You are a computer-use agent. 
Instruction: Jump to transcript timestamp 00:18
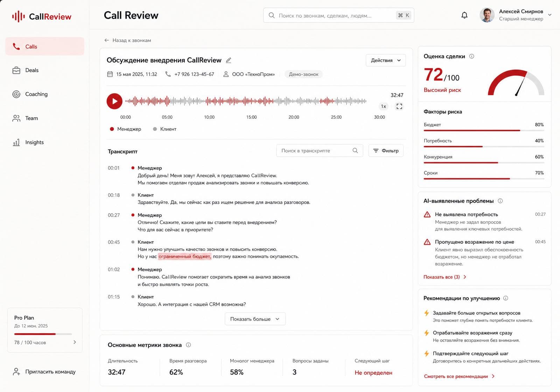point(114,195)
